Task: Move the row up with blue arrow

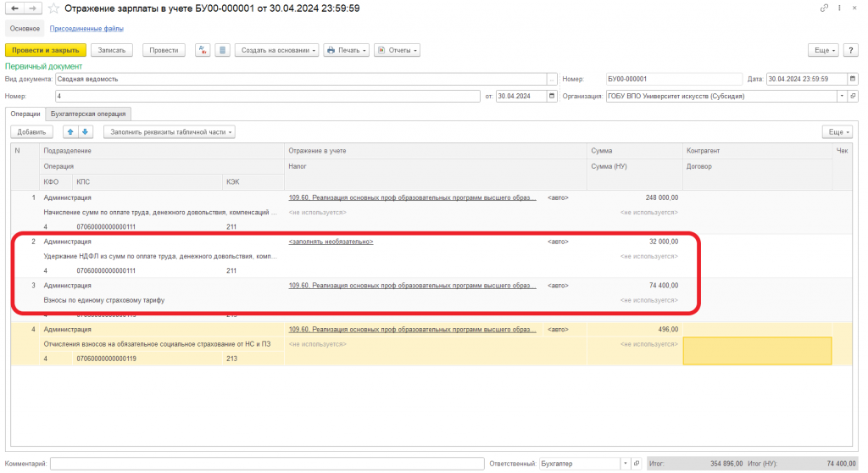Action: click(x=70, y=132)
